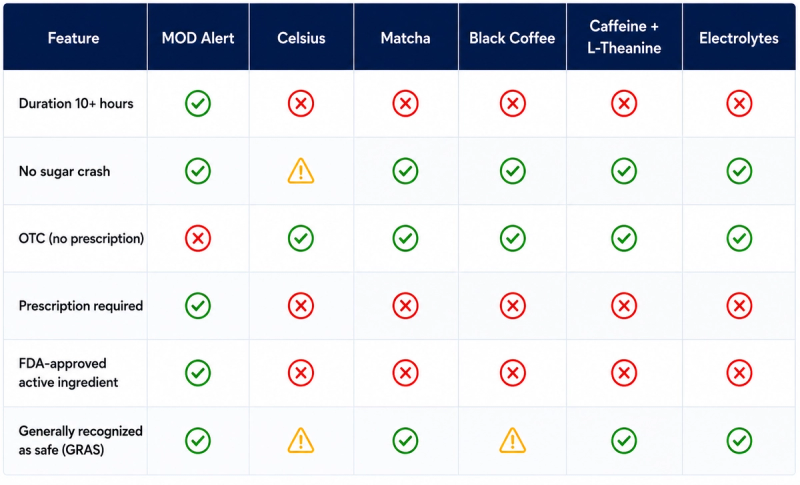This screenshot has height=485, width=800.
Task: Click the Prescription required row label
Action: pos(81,305)
